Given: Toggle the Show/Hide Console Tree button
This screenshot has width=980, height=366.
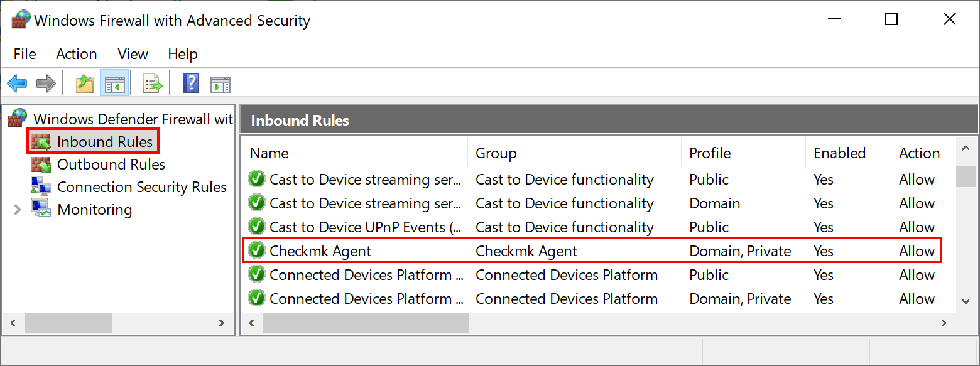Looking at the screenshot, I should click(115, 83).
